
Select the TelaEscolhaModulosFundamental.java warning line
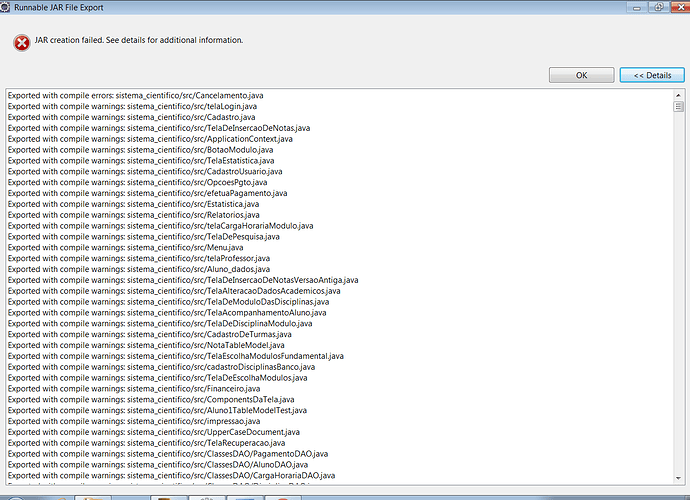[176, 356]
